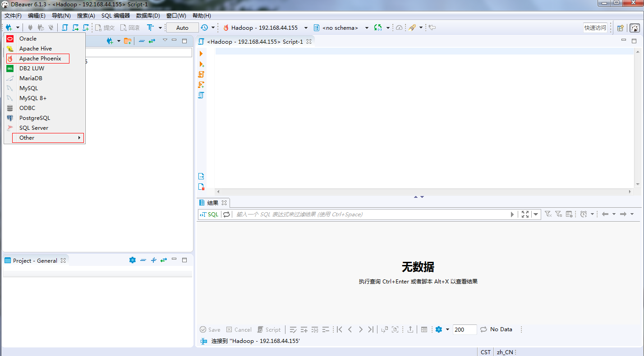Click the Cancel button in results panel
The image size is (644, 356).
tap(239, 329)
